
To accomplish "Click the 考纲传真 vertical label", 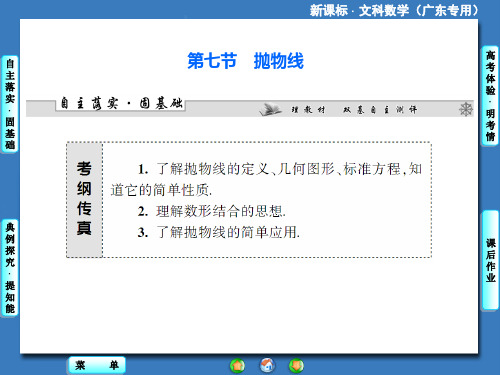I will tap(84, 199).
